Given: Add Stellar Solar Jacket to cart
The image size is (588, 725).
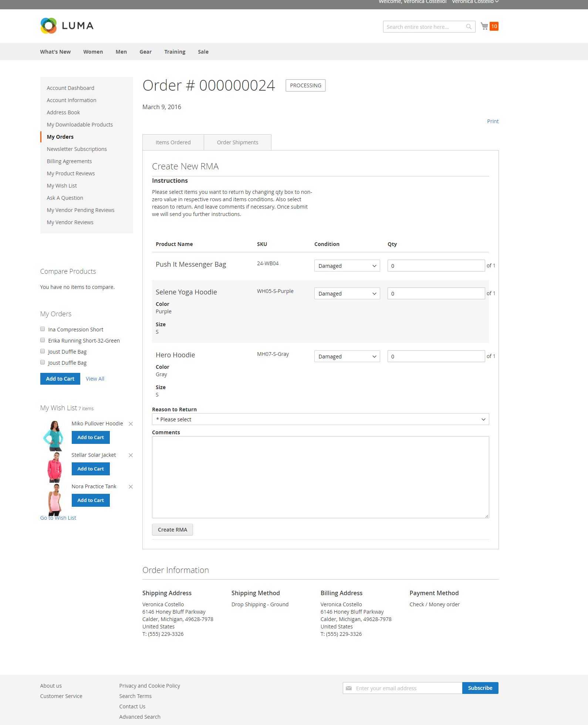Looking at the screenshot, I should pos(91,469).
